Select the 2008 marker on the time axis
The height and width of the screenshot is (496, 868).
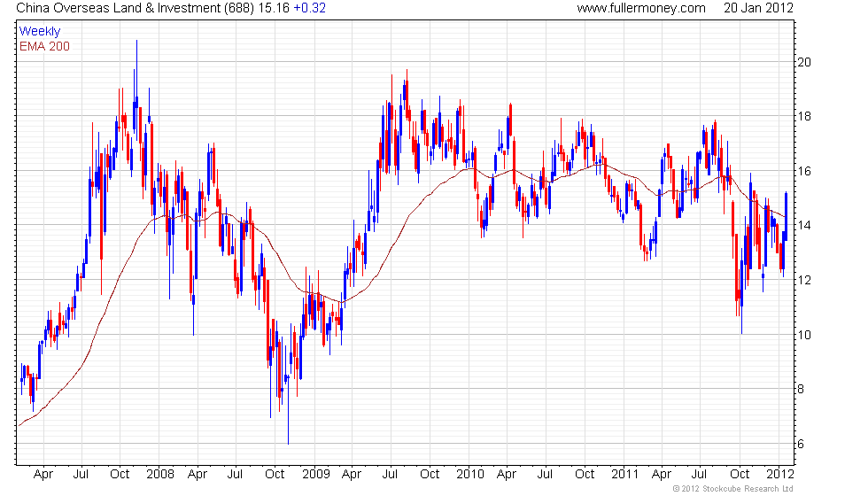160,475
